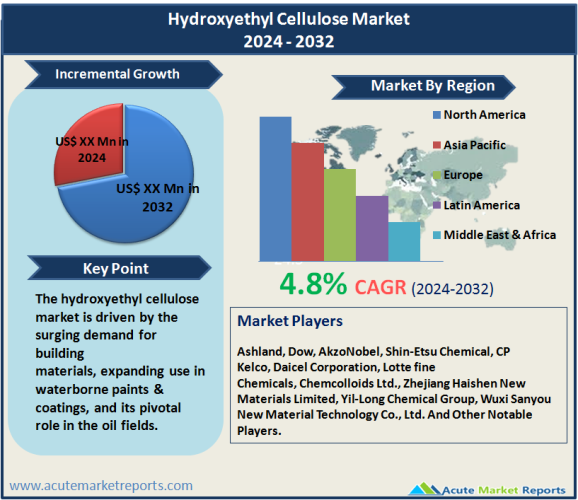Click the "Ashland, Dow, AkzoNobel" players line
Image resolution: width=578 pixels, height=500 pixels.
pos(373,352)
